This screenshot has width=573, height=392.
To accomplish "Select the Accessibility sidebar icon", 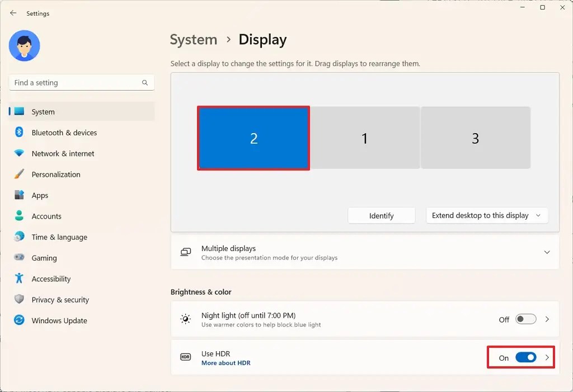I will (x=18, y=278).
